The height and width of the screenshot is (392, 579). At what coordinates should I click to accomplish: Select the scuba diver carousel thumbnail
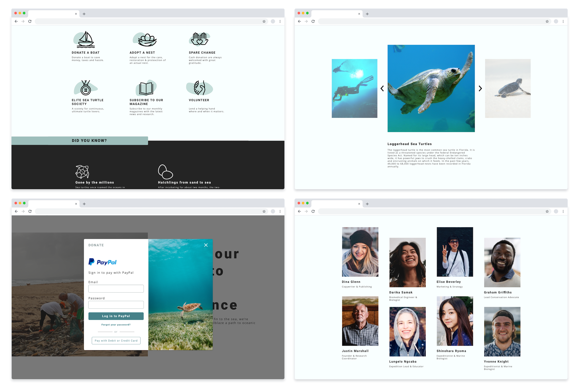(x=354, y=88)
